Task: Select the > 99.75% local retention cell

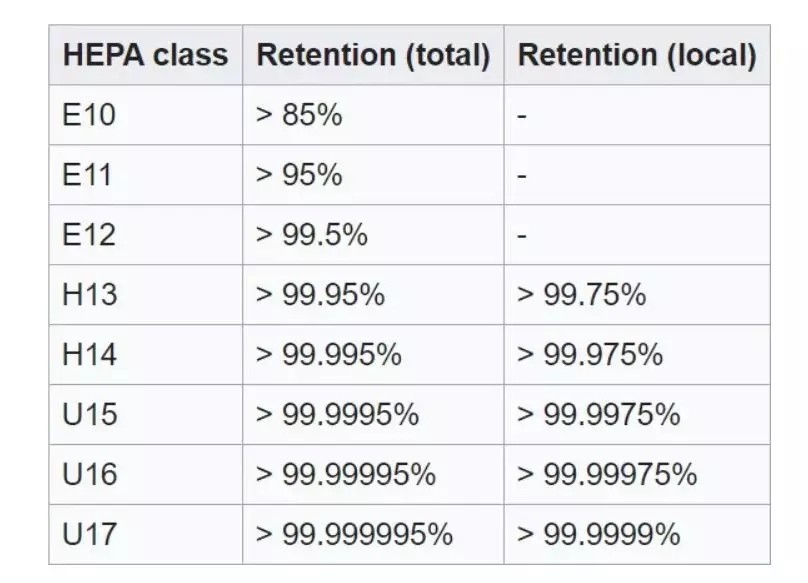Action: point(581,295)
